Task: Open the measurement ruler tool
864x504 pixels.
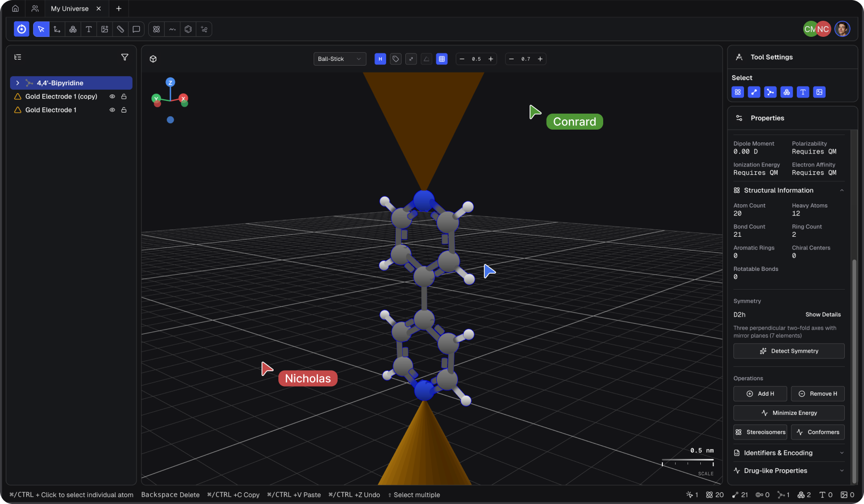Action: pyautogui.click(x=121, y=29)
